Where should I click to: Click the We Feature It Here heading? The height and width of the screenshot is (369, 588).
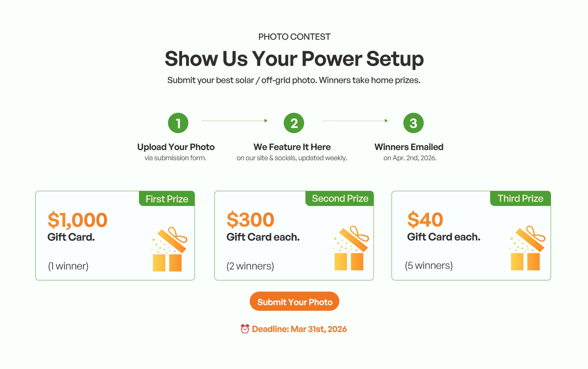point(292,147)
